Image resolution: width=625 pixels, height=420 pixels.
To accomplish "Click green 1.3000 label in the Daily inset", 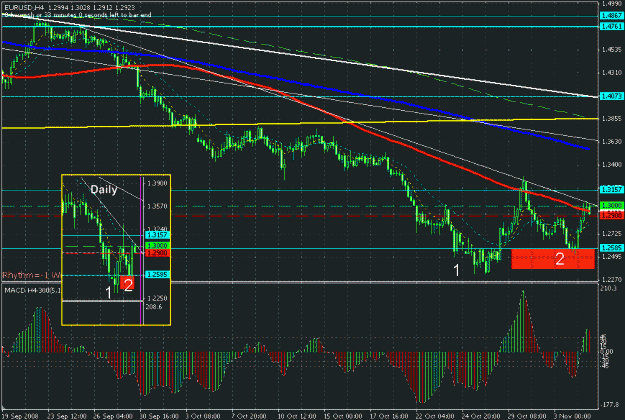I will (x=157, y=245).
